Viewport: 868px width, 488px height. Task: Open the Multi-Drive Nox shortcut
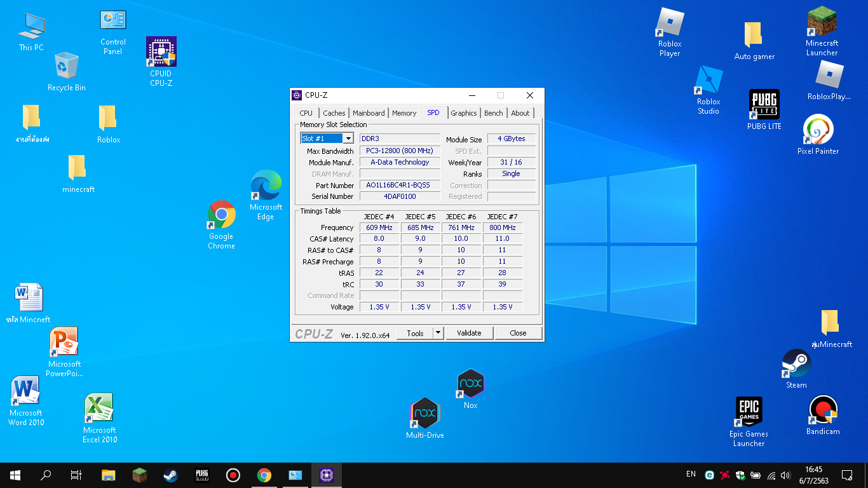point(424,414)
